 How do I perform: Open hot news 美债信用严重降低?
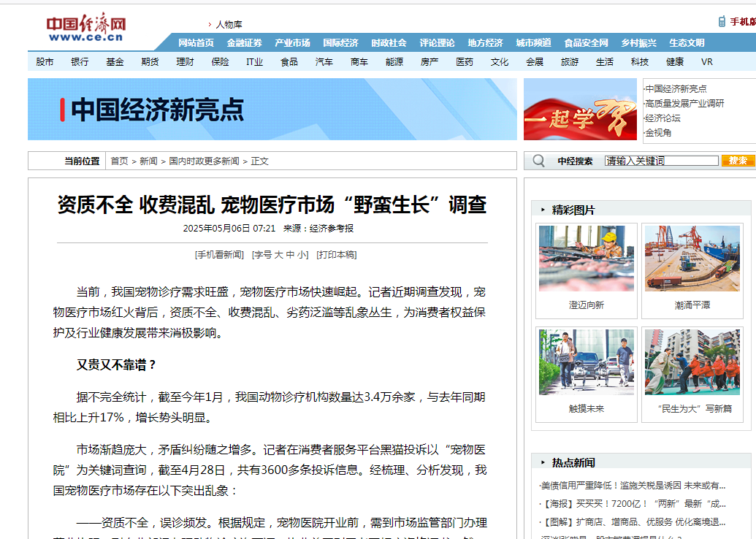coord(633,486)
